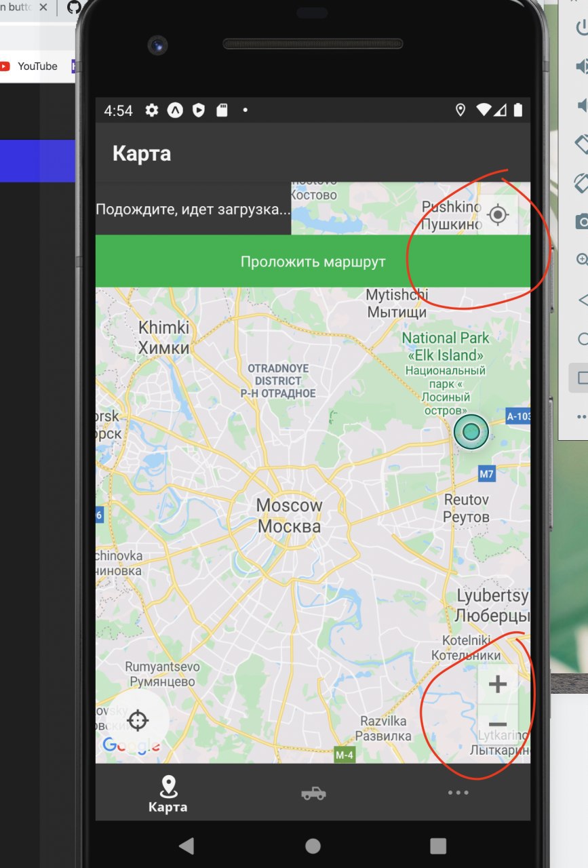Viewport: 588px width, 868px height.
Task: Tap the Карта screen title
Action: pos(142,153)
